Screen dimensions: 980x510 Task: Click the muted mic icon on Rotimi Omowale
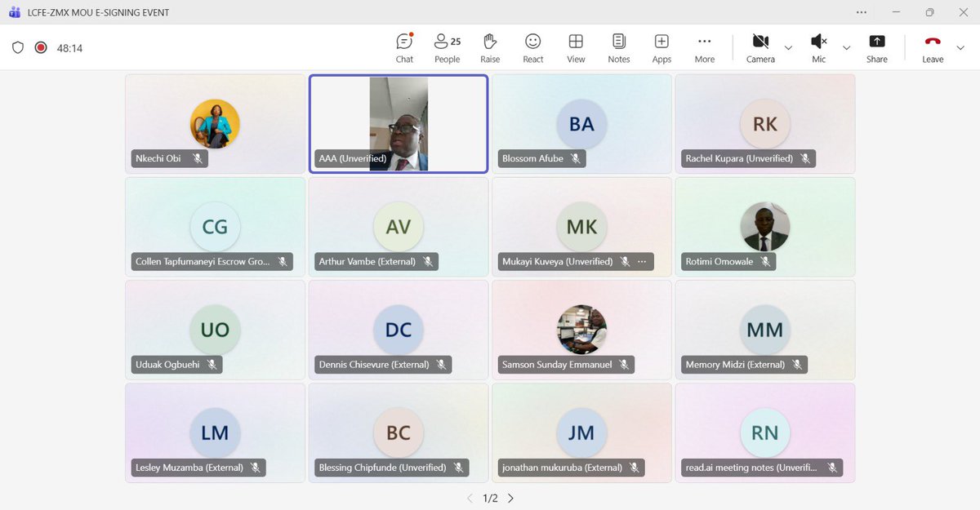765,262
